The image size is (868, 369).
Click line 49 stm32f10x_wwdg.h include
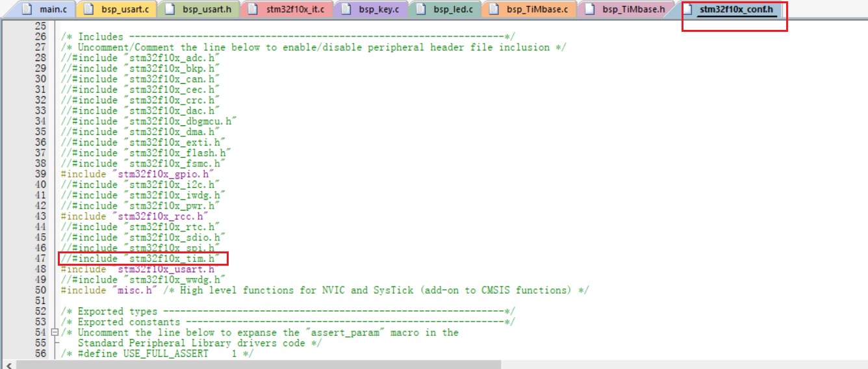click(x=142, y=279)
